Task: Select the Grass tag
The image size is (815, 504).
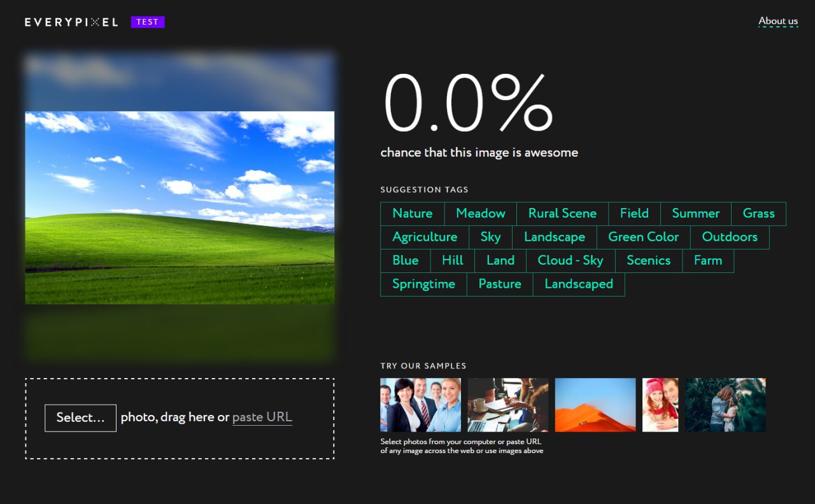Action: click(x=759, y=214)
